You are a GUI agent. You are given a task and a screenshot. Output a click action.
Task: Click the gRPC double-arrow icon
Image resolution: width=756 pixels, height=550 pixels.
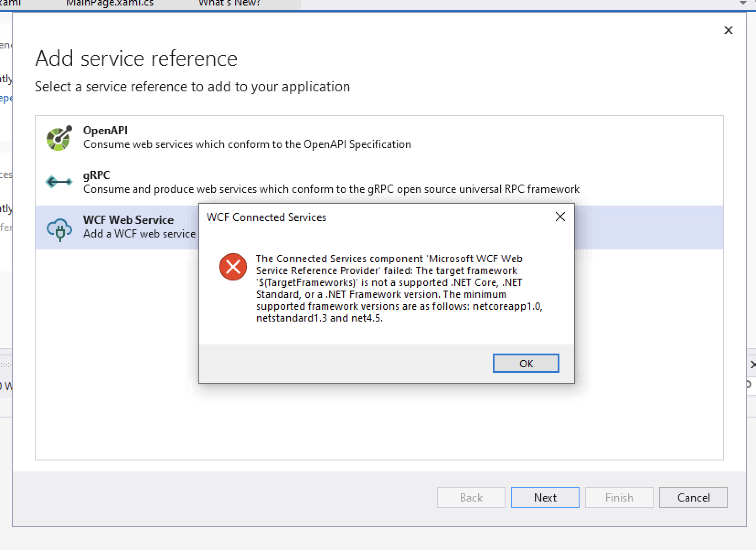[x=59, y=181]
